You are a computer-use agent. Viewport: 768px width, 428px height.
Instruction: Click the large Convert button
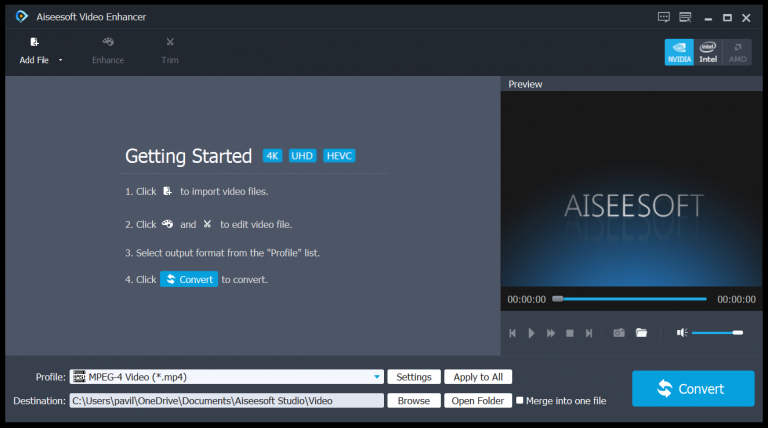693,388
